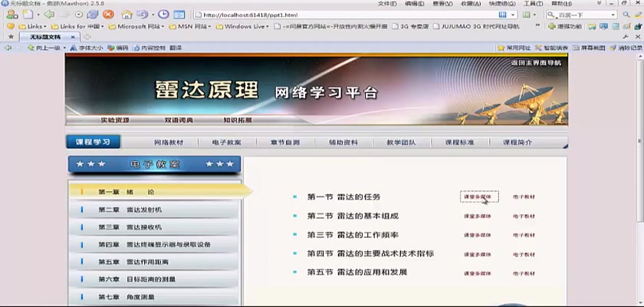Refresh the page with reload icon
The height and width of the screenshot is (307, 644).
[93, 15]
